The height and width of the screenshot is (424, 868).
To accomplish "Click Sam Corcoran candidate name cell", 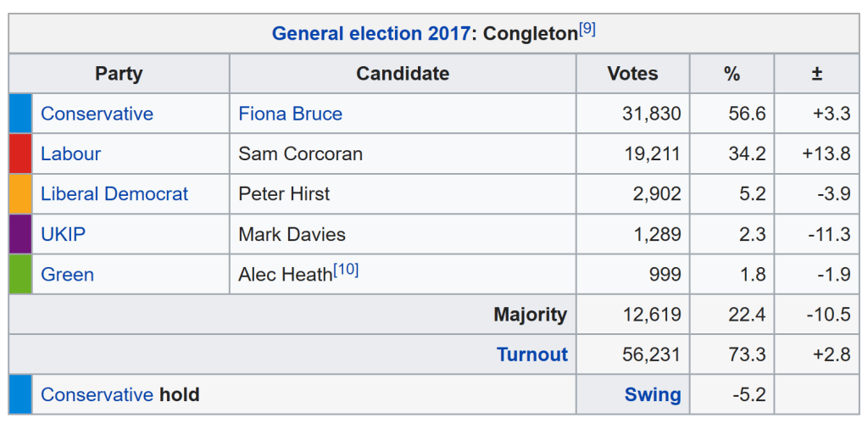I will point(300,153).
